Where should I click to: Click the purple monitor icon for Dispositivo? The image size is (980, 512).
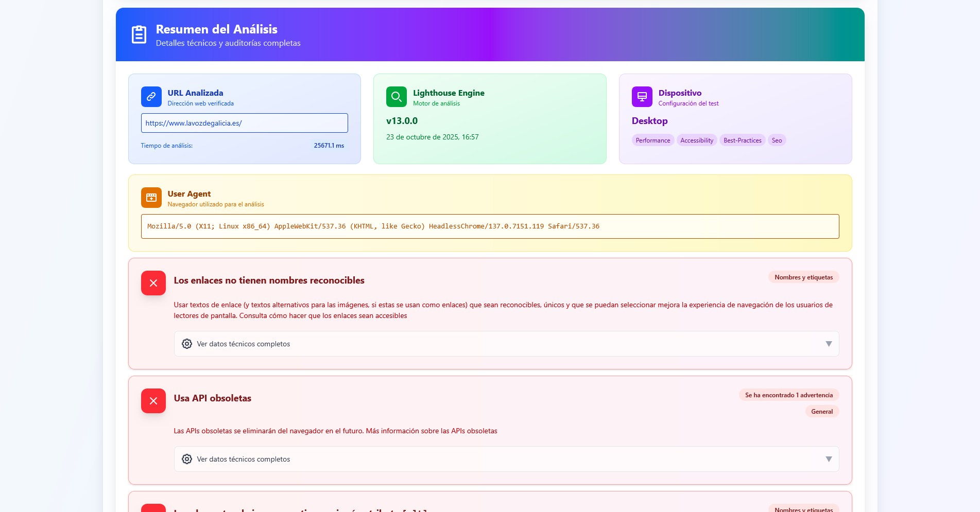pyautogui.click(x=642, y=97)
